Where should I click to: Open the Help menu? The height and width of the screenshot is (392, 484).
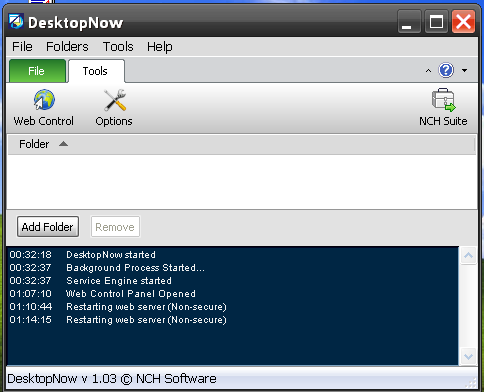pos(160,46)
